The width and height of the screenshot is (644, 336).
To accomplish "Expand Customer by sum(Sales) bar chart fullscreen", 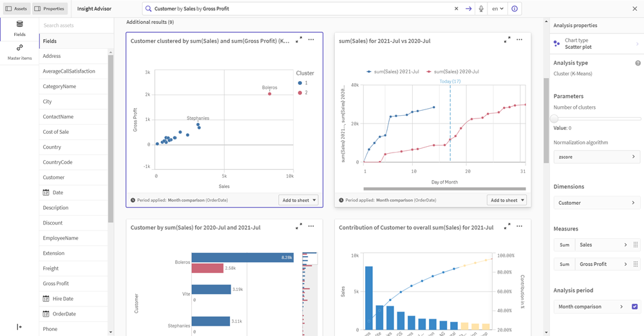I will (x=299, y=227).
